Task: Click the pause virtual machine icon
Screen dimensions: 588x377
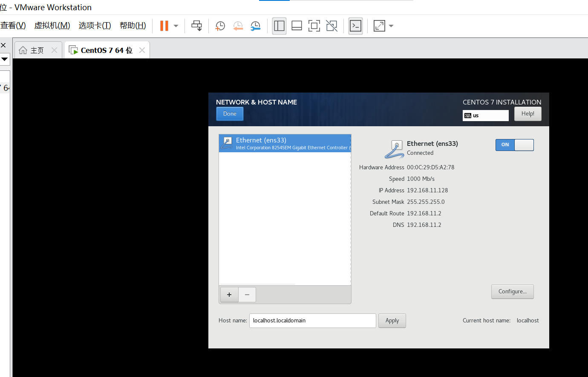Action: point(164,26)
